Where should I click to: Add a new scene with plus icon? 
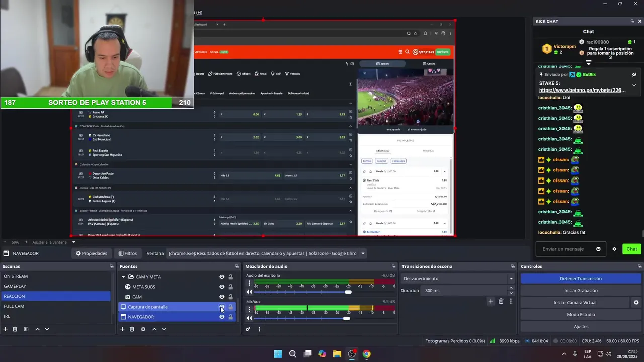[x=6, y=329]
